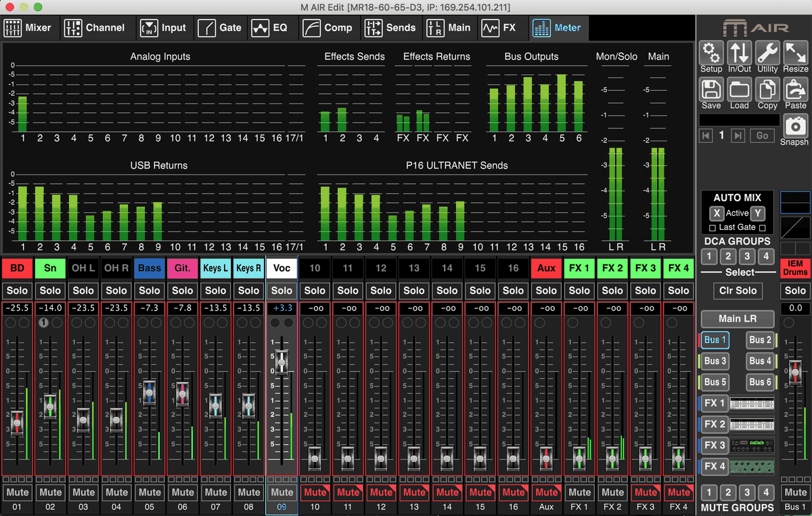Go to next snapshot arrow
The width and height of the screenshot is (812, 516).
click(738, 136)
